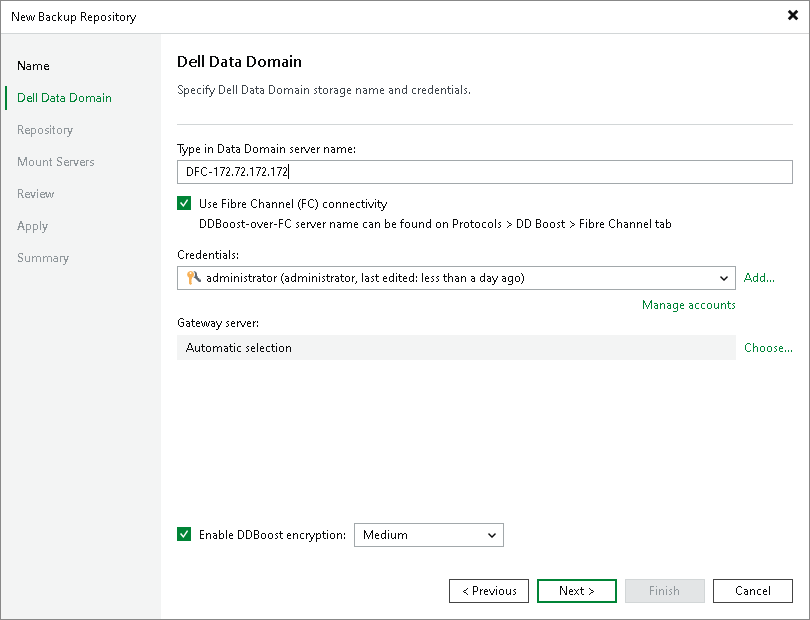This screenshot has height=620, width=810.
Task: Click the New Backup Repository title
Action: (x=74, y=17)
